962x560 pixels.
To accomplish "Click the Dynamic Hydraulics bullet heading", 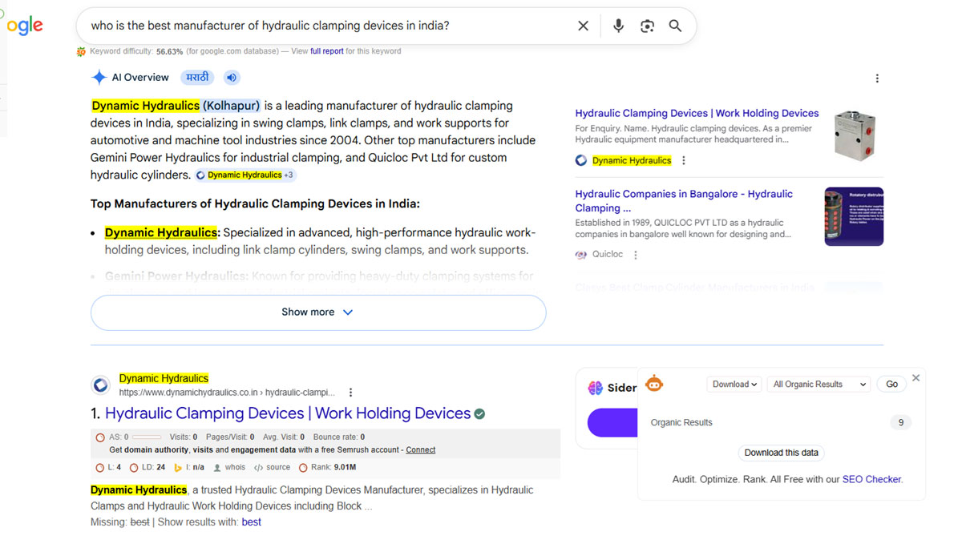I will pyautogui.click(x=161, y=232).
